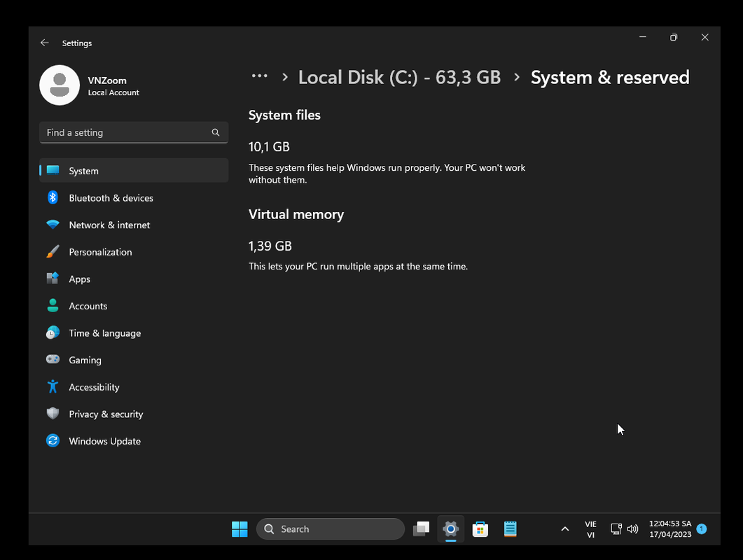Image resolution: width=743 pixels, height=560 pixels.
Task: Open the System category icon in sidebar
Action: [53, 170]
